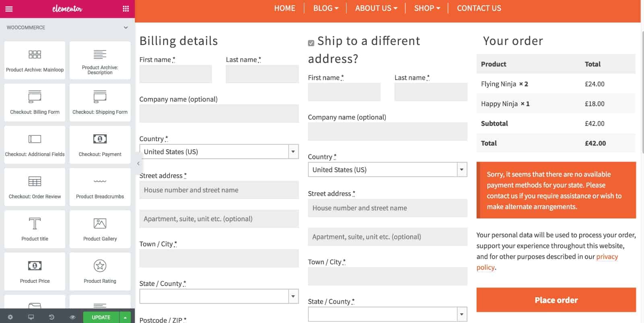The image size is (644, 323).
Task: Click the green Update button
Action: pyautogui.click(x=101, y=317)
